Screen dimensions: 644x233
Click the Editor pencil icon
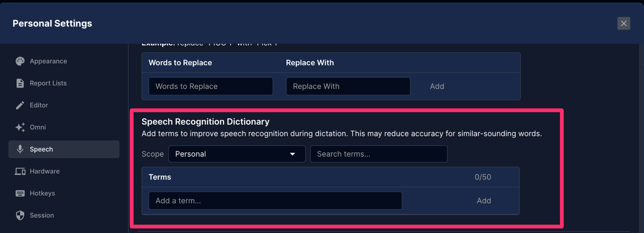pyautogui.click(x=20, y=105)
